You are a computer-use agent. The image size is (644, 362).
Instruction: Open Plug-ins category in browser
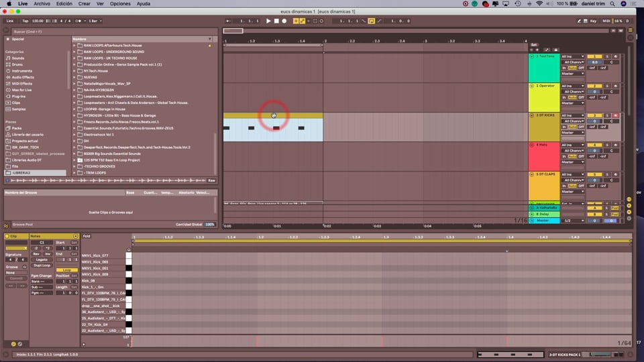(x=19, y=97)
